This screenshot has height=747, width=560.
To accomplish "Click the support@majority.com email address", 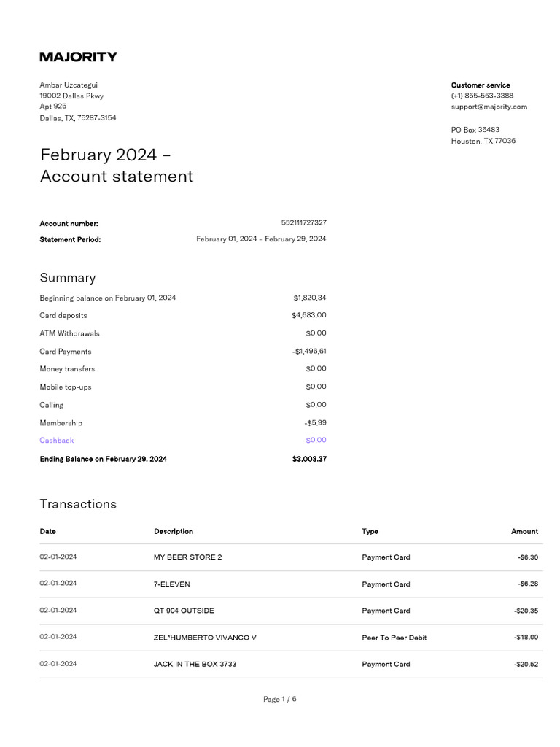I will point(489,107).
